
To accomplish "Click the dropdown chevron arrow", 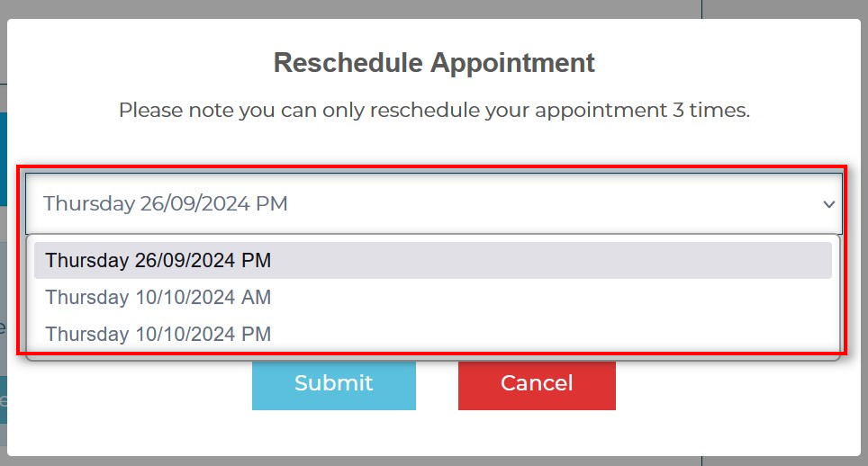I will pyautogui.click(x=828, y=204).
